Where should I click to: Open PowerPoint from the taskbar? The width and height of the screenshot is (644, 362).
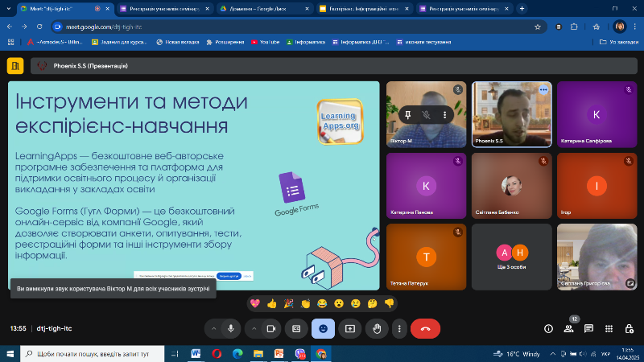[x=279, y=354]
